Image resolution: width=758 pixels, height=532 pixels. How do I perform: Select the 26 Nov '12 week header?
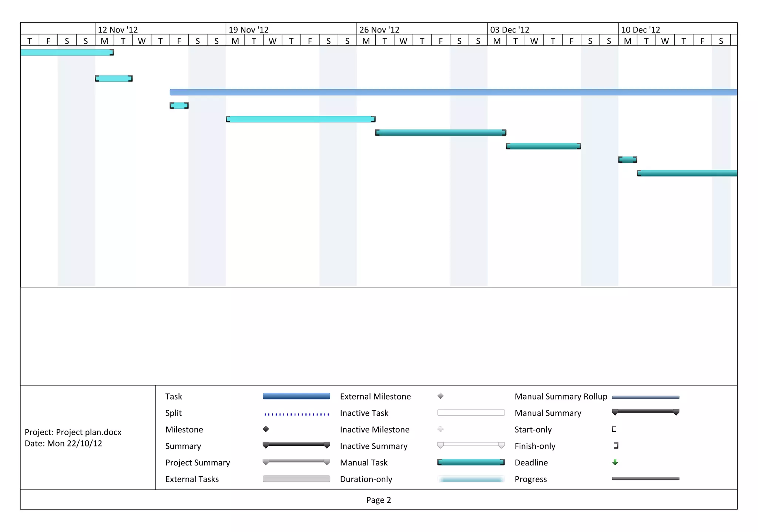(x=379, y=30)
